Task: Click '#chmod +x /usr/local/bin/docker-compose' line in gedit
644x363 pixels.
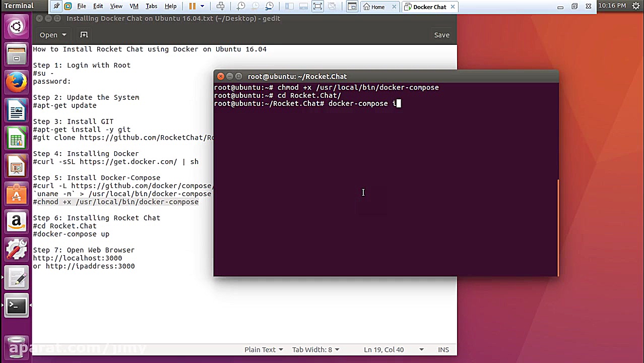Action: 116,202
